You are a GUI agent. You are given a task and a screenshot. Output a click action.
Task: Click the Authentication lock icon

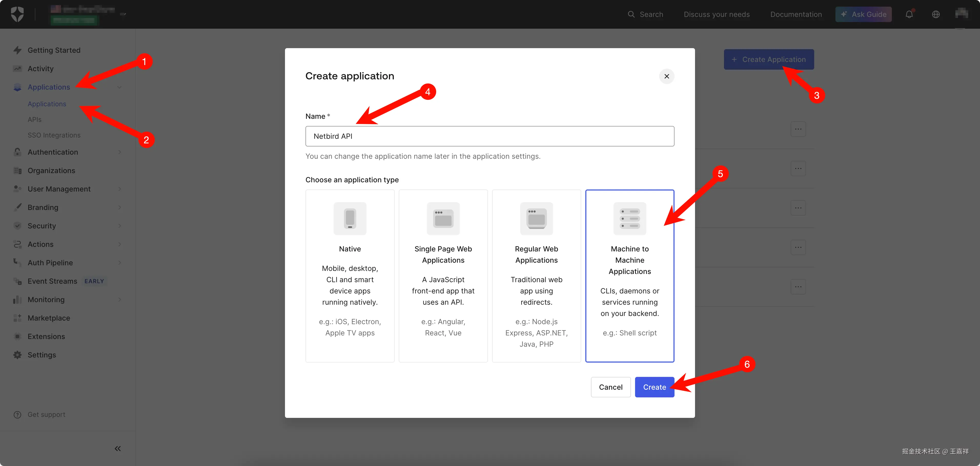[x=17, y=152]
